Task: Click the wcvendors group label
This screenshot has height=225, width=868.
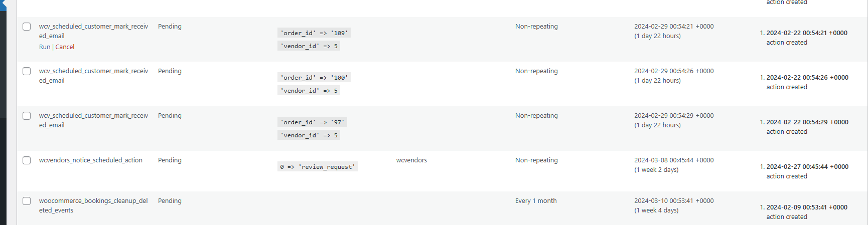Action: point(411,160)
